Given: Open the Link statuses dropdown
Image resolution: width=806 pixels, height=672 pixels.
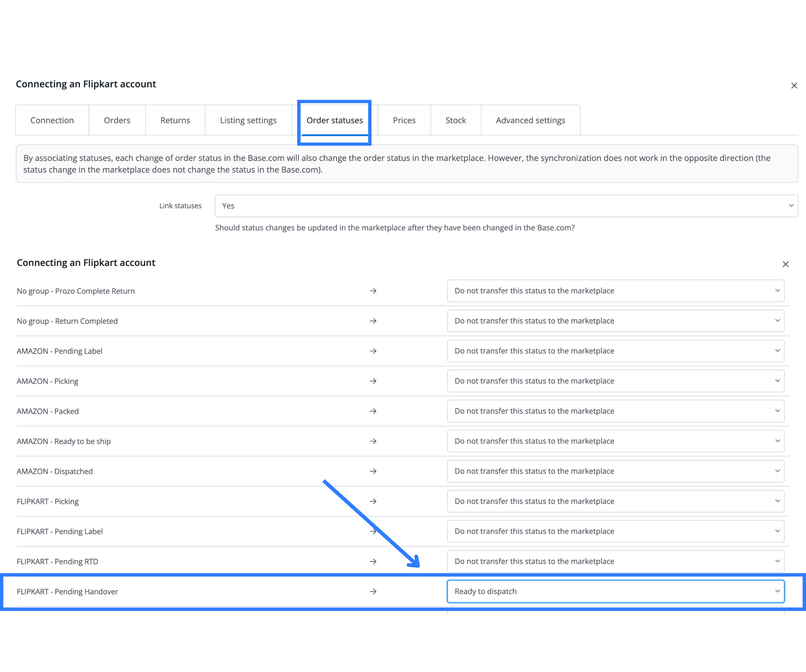Looking at the screenshot, I should click(x=506, y=206).
